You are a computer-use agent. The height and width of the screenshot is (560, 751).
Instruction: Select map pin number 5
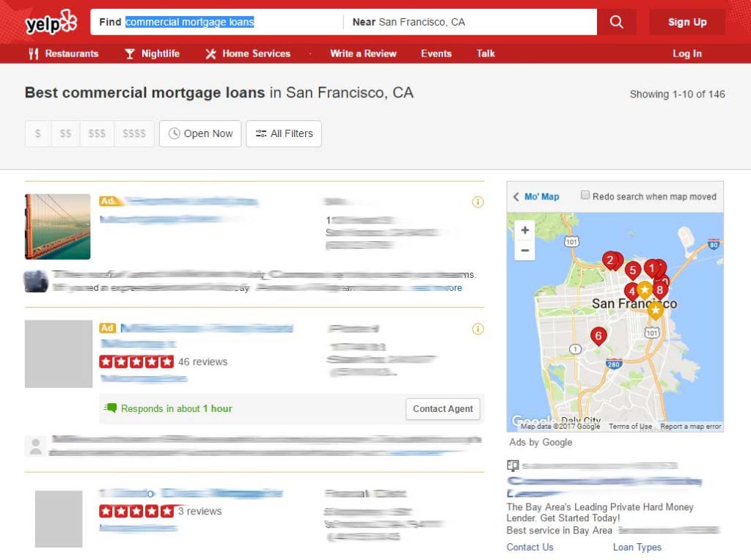tap(632, 270)
